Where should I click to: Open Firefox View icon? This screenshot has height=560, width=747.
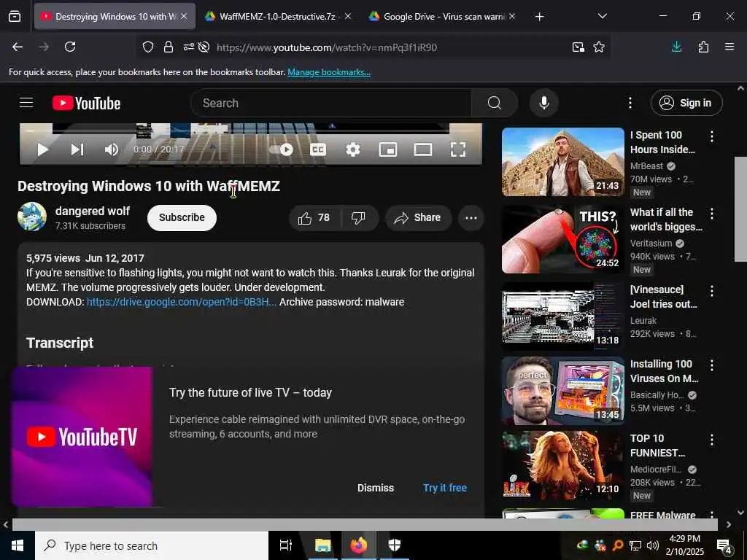pyautogui.click(x=15, y=17)
